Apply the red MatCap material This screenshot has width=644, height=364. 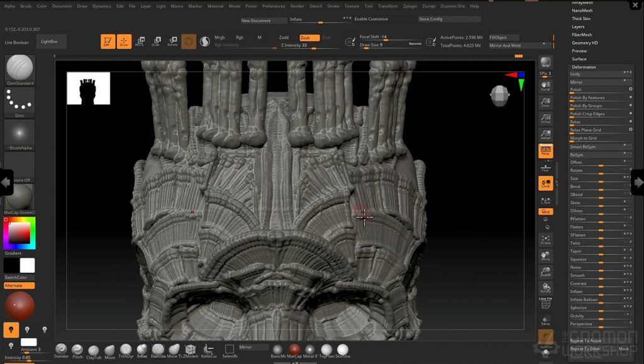(294, 350)
